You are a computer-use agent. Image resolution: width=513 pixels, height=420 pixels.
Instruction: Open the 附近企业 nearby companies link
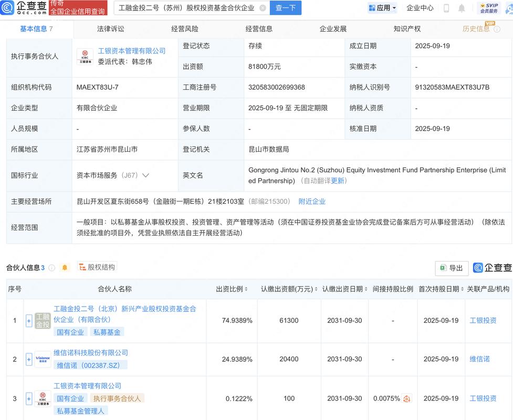312,201
